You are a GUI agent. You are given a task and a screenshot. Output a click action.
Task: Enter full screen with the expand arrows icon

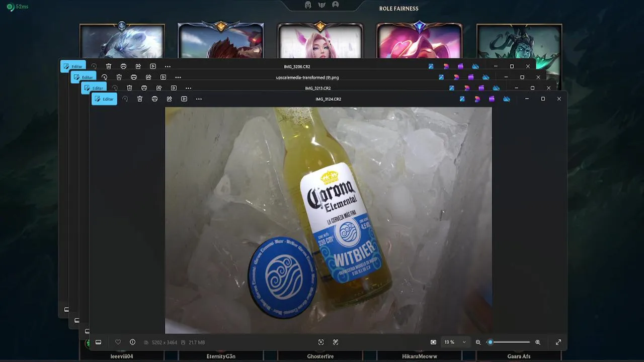click(x=558, y=342)
